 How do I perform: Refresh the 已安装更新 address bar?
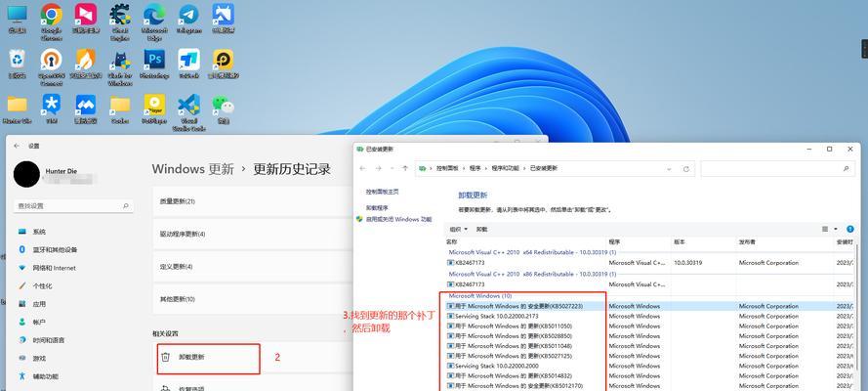tap(685, 168)
